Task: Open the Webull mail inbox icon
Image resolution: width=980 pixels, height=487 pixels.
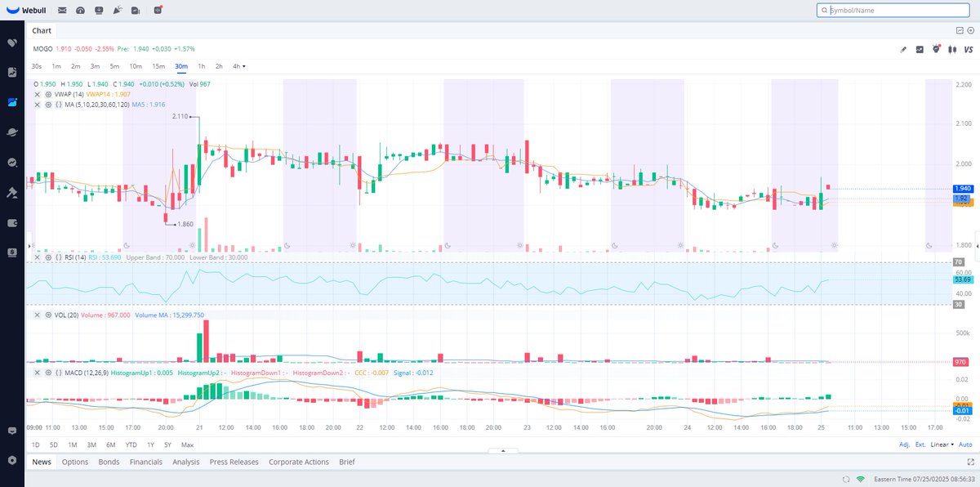Action: click(62, 10)
